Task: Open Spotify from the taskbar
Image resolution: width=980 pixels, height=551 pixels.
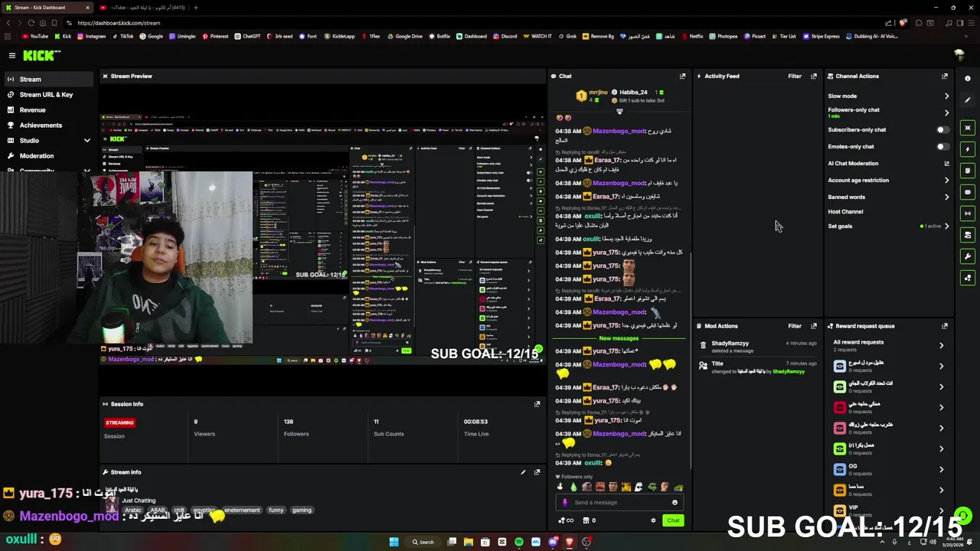Action: (x=519, y=542)
